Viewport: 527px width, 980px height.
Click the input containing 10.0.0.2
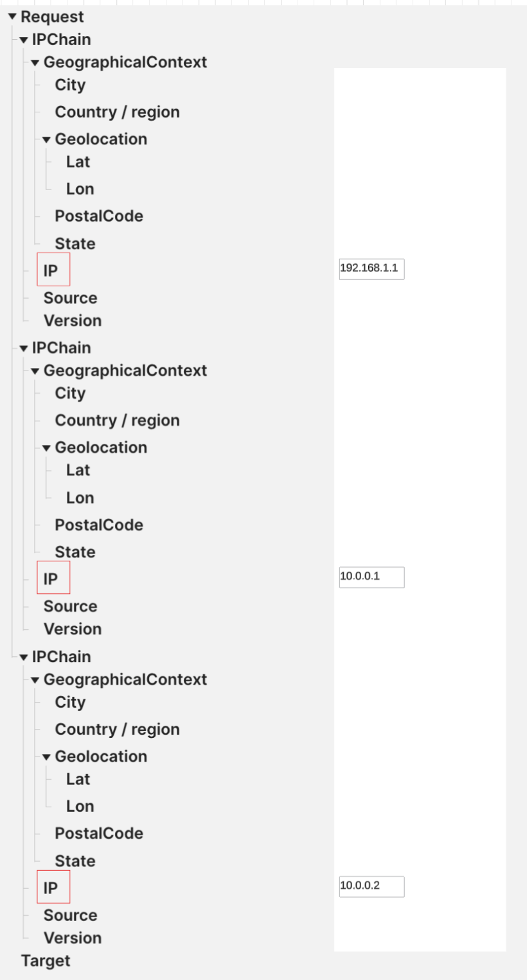[x=371, y=887]
